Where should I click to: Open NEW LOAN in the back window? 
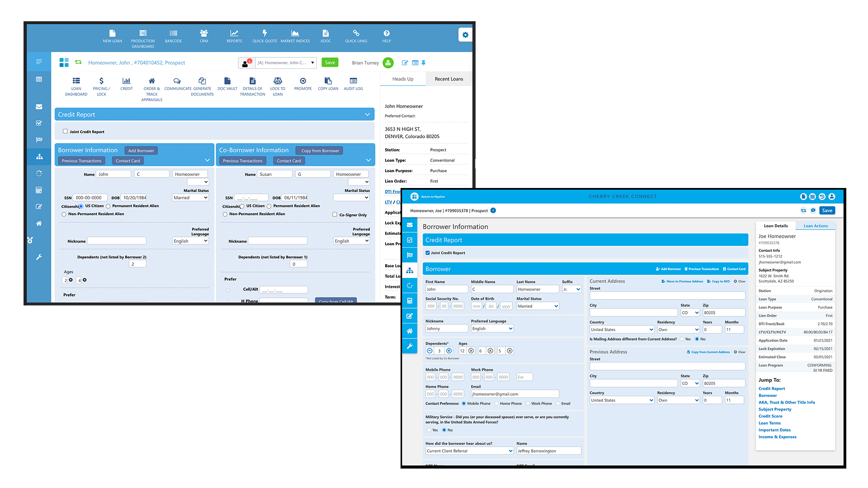pyautogui.click(x=112, y=36)
